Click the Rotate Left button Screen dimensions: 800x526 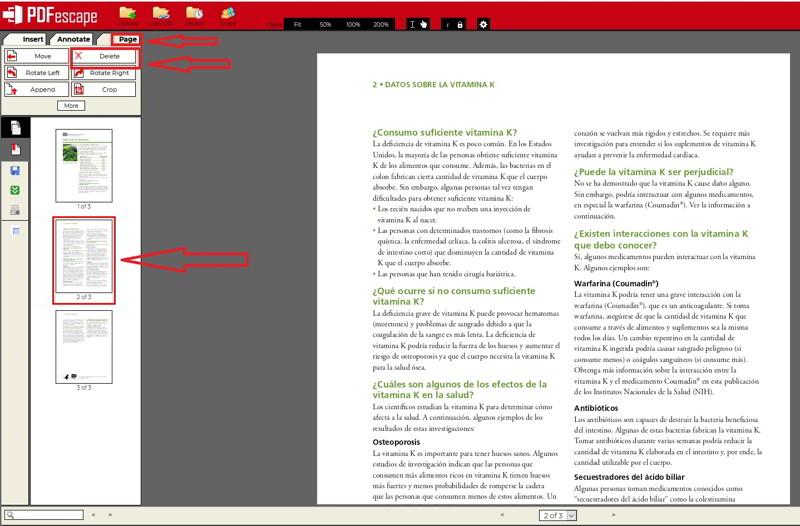[36, 73]
